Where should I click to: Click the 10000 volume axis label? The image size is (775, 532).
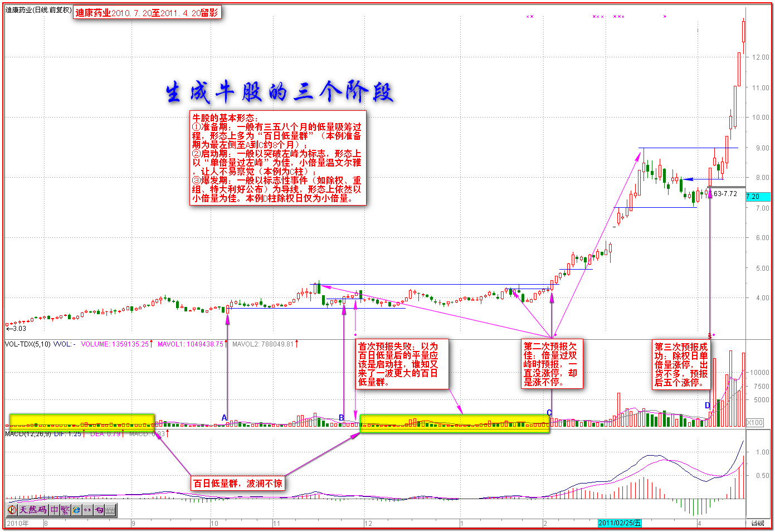click(x=759, y=373)
